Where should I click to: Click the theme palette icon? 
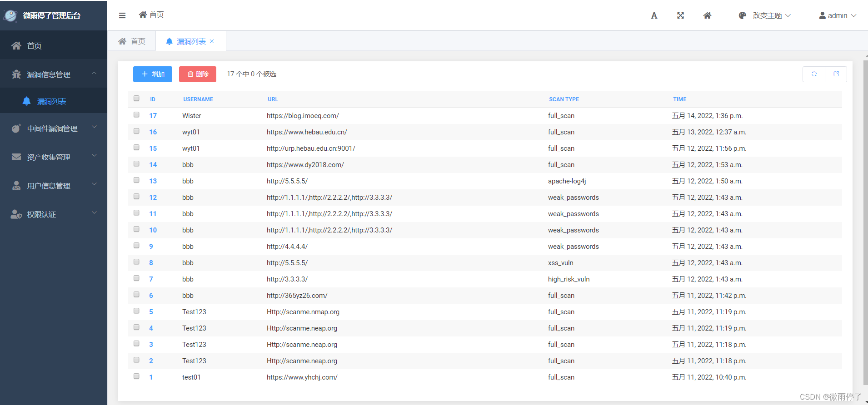tap(743, 15)
